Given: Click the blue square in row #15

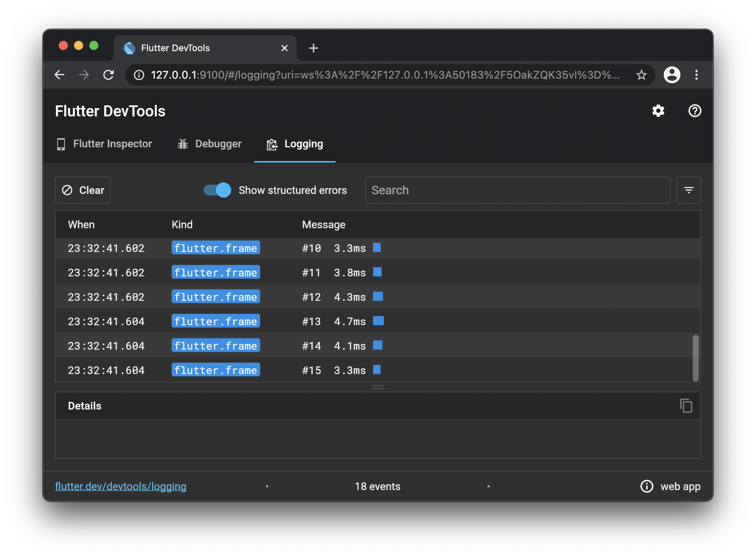Looking at the screenshot, I should point(377,370).
